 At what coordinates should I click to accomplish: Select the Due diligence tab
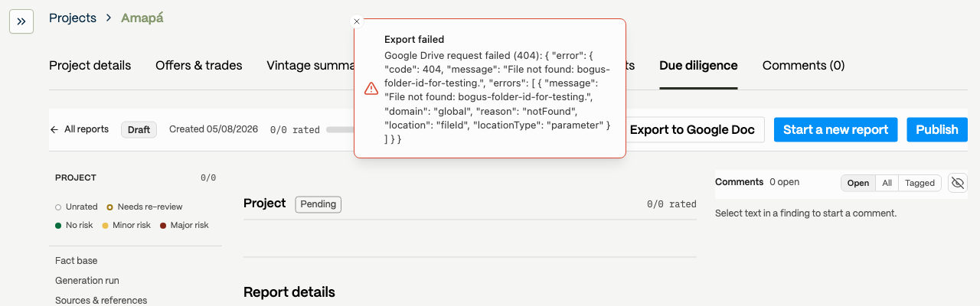click(x=698, y=66)
